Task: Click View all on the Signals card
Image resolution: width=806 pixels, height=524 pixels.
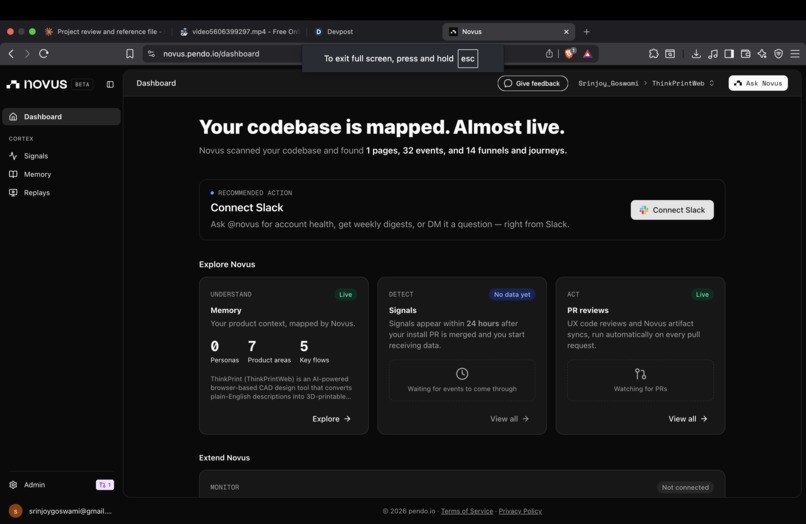Action: click(509, 419)
